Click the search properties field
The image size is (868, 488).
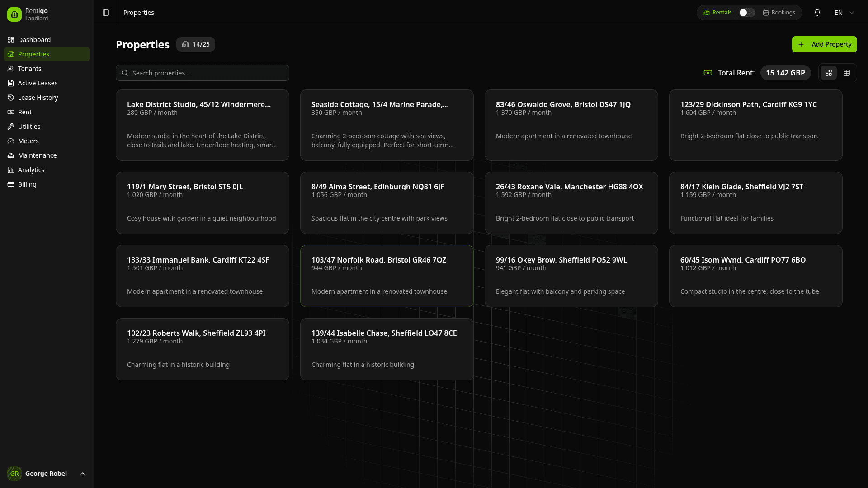coord(202,73)
